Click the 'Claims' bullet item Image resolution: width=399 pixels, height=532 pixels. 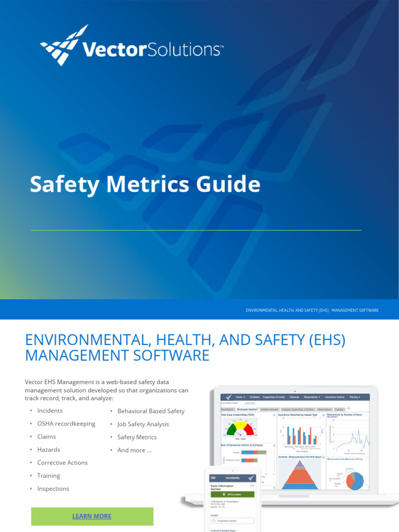pos(46,436)
